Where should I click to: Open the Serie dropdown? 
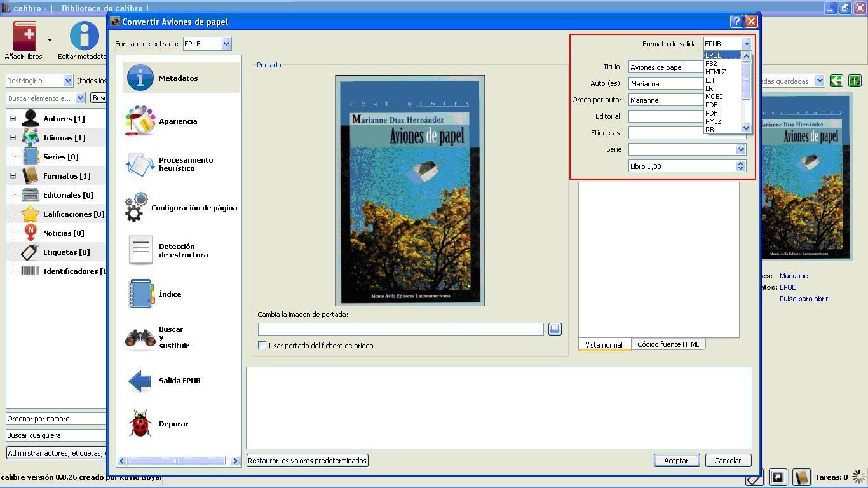click(740, 149)
